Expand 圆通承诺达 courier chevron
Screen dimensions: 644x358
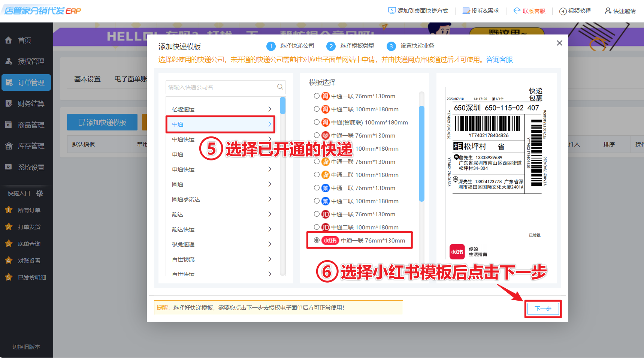[270, 199]
